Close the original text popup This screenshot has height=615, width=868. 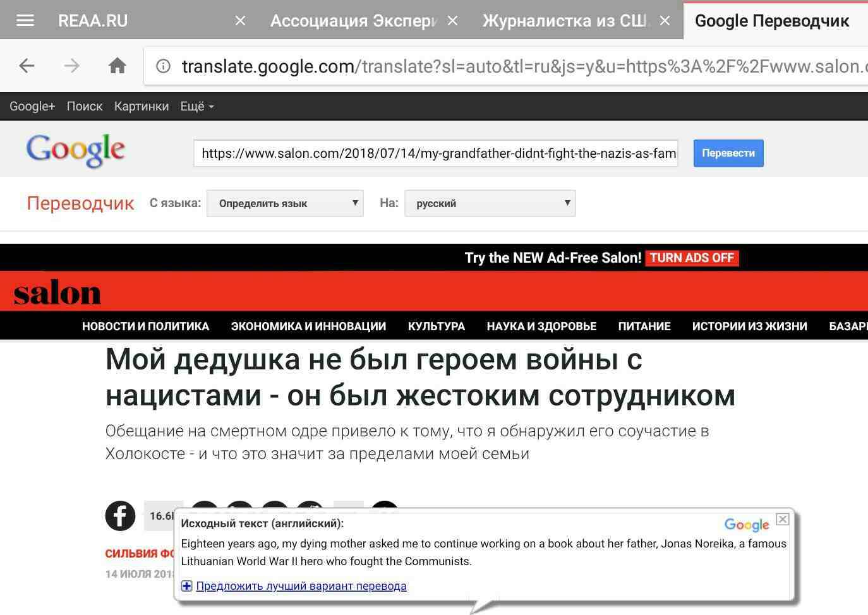782,519
